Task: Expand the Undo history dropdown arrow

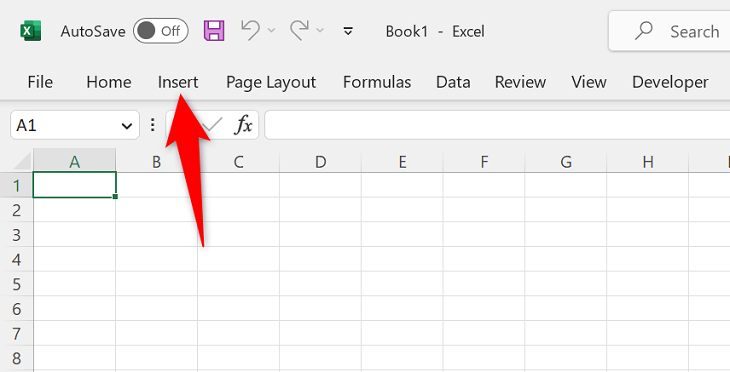Action: [271, 31]
